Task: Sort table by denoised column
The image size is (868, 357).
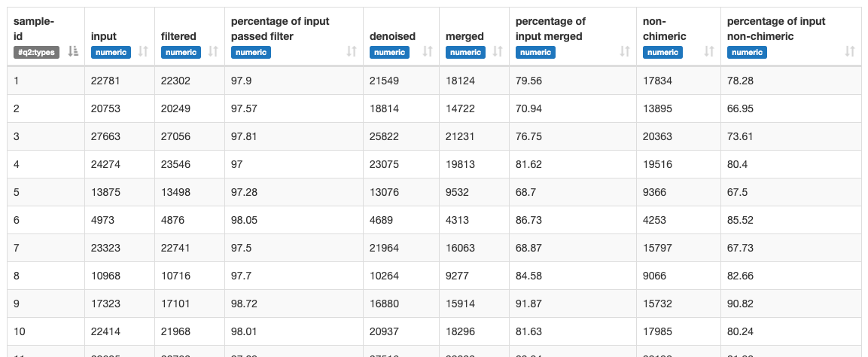Action: [428, 51]
